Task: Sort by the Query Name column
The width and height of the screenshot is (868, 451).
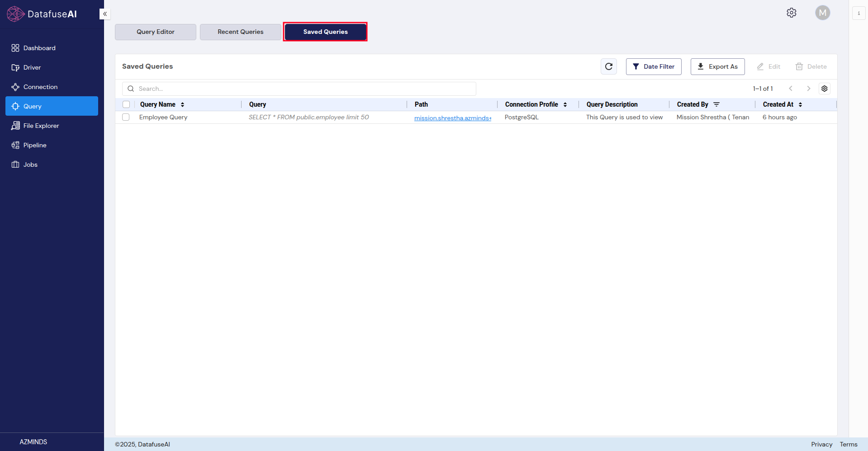Action: click(182, 104)
